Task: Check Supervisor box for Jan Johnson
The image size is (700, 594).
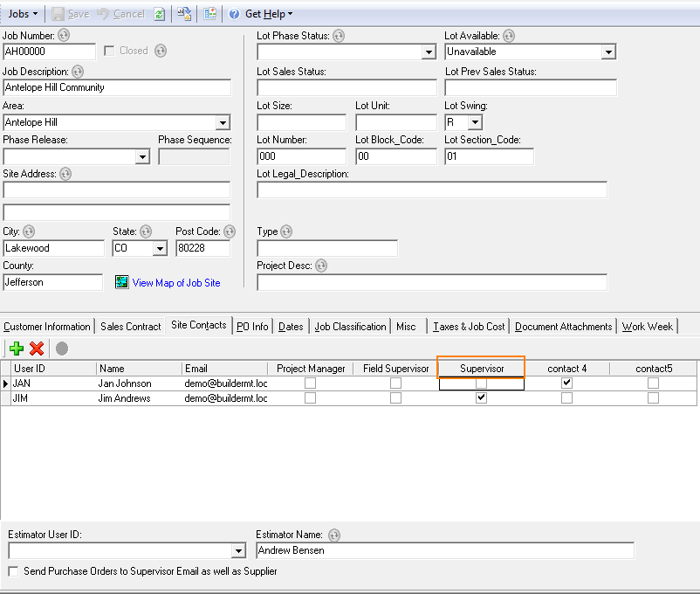Action: point(481,383)
